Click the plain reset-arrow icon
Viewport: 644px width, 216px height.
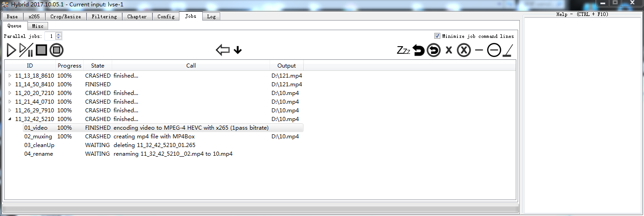tap(418, 50)
